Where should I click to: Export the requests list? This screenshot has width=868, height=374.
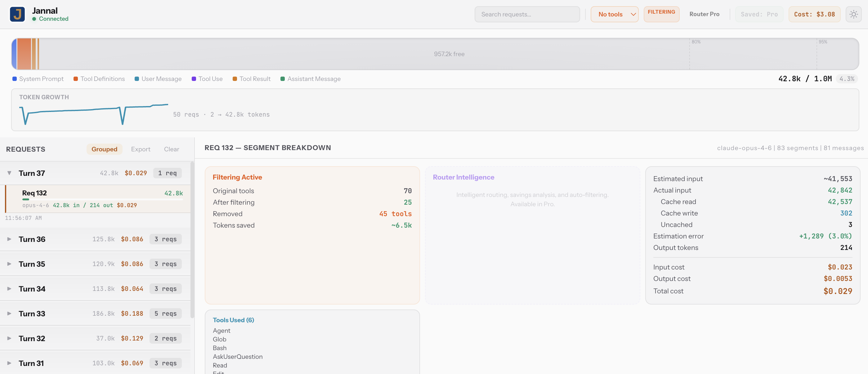141,149
